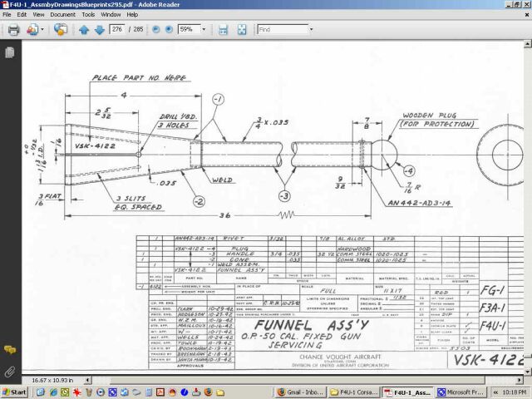
Task: Go to next page with down arrow
Action: [x=99, y=30]
